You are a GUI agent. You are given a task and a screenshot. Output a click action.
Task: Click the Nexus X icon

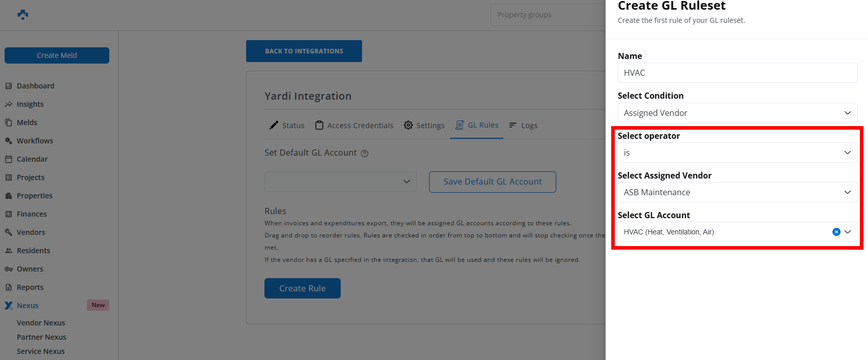tap(9, 306)
